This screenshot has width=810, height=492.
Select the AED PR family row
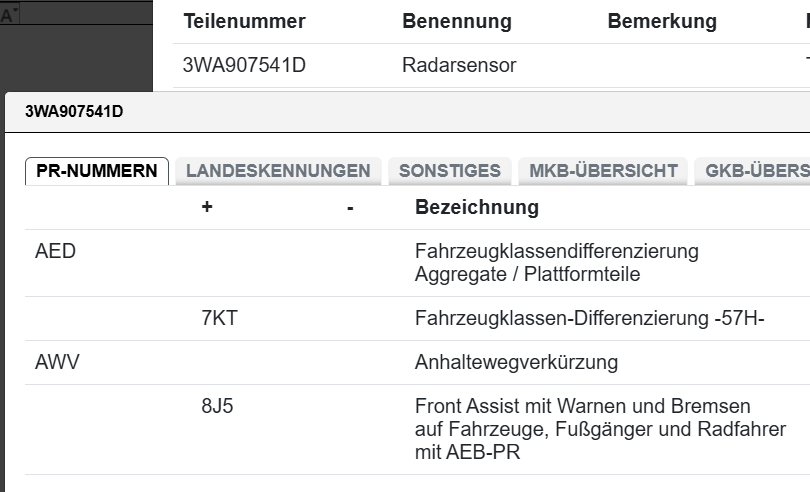55,252
